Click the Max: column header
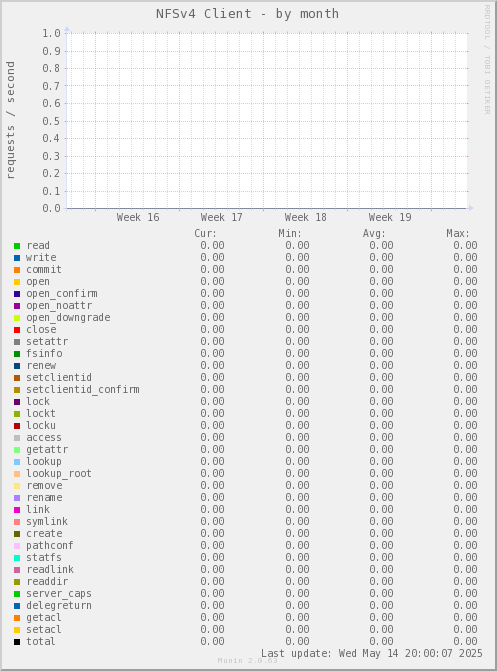497x671 pixels. tap(458, 234)
